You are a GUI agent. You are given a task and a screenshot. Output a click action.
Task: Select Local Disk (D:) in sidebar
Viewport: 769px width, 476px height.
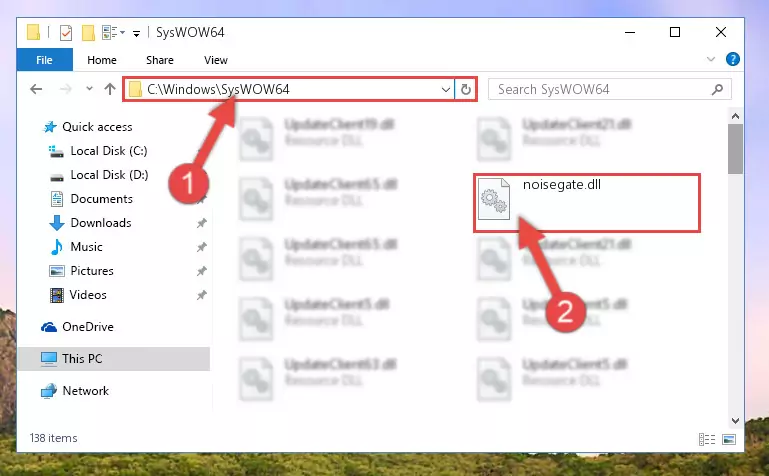coord(109,175)
